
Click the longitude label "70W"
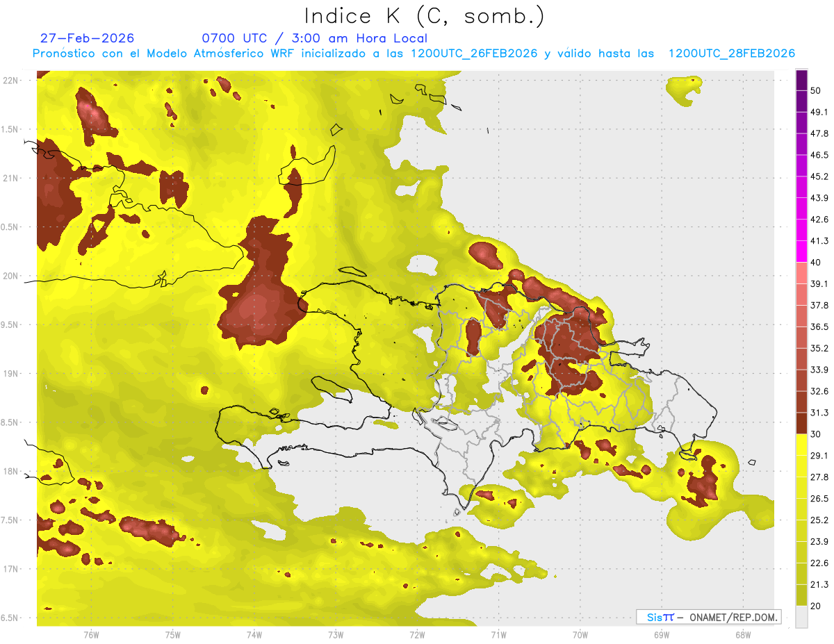(x=580, y=634)
